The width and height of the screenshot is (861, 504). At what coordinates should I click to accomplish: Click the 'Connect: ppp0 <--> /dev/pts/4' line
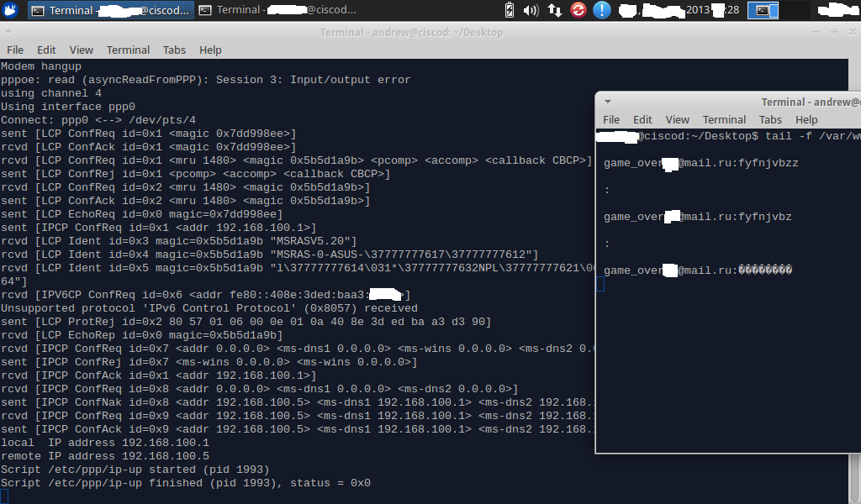pos(98,120)
